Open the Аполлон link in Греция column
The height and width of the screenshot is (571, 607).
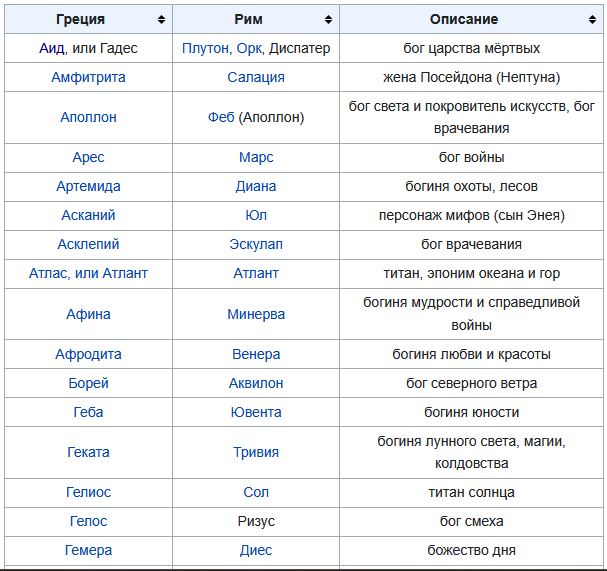tap(88, 117)
